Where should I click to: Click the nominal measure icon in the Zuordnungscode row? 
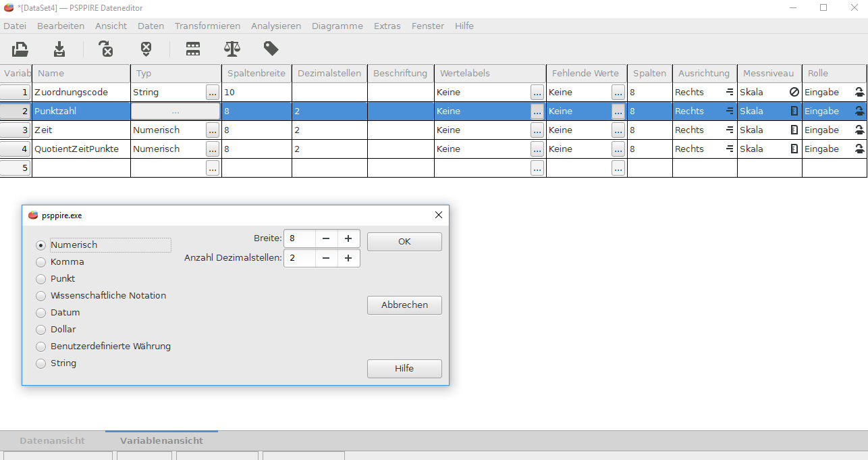click(794, 92)
